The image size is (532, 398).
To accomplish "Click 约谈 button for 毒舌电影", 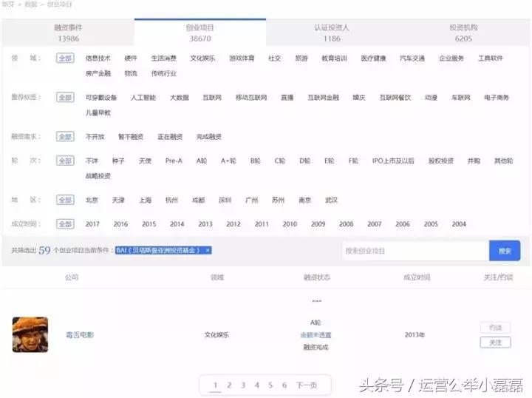I will (495, 328).
